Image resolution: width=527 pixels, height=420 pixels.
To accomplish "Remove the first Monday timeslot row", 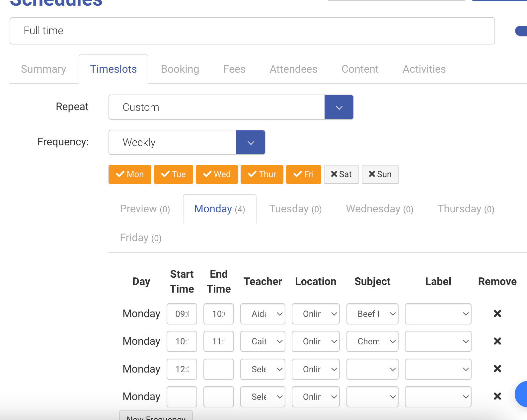I will coord(497,314).
